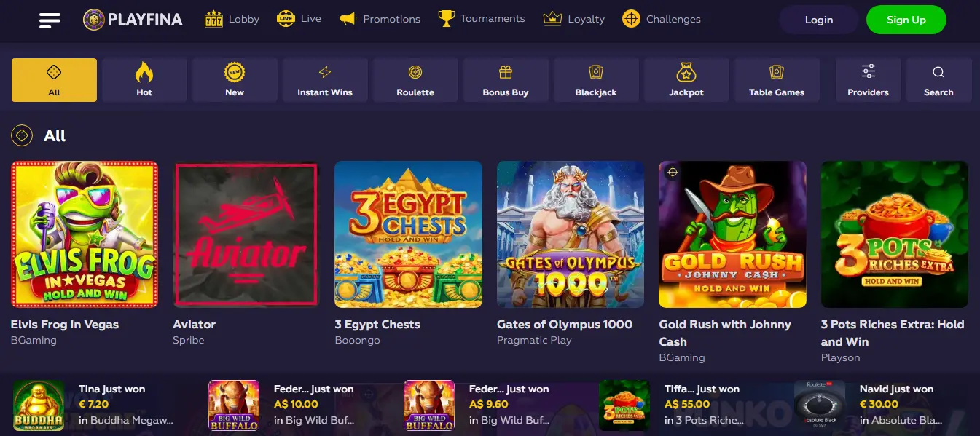Open the Tournaments menu item
980x436 pixels.
click(x=481, y=18)
